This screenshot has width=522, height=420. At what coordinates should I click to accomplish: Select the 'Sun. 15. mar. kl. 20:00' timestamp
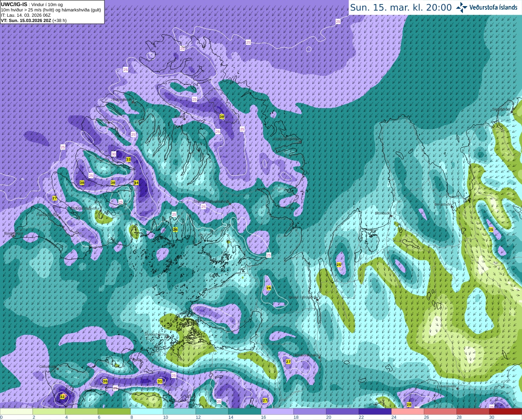pos(401,7)
